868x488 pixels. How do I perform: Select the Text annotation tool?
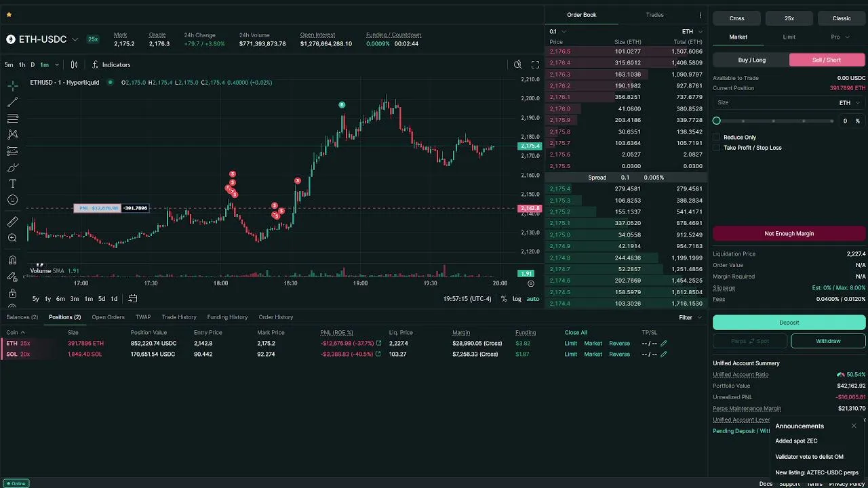coord(12,184)
